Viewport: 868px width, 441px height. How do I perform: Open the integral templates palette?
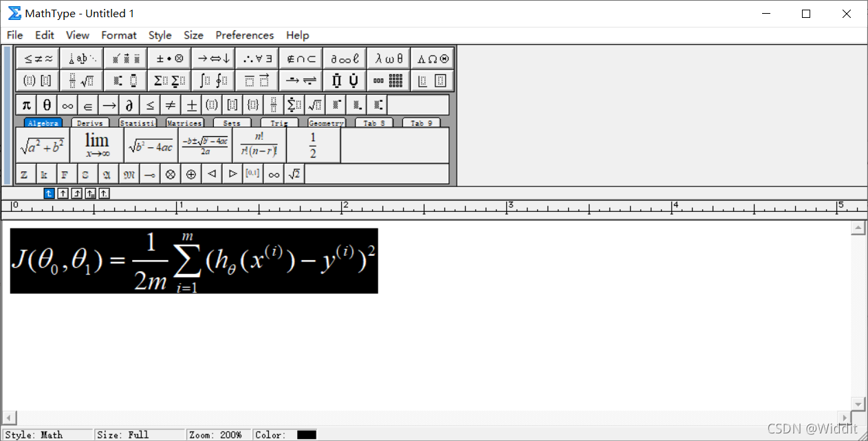(214, 80)
